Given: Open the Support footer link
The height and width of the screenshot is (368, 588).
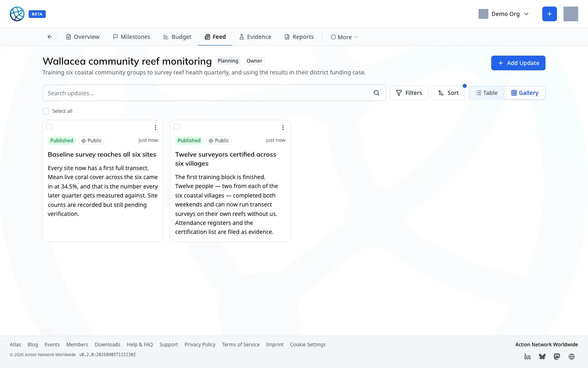Looking at the screenshot, I should pyautogui.click(x=169, y=345).
